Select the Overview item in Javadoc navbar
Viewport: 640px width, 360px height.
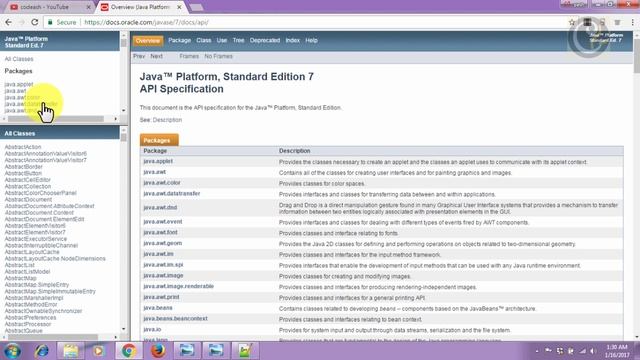pos(148,40)
